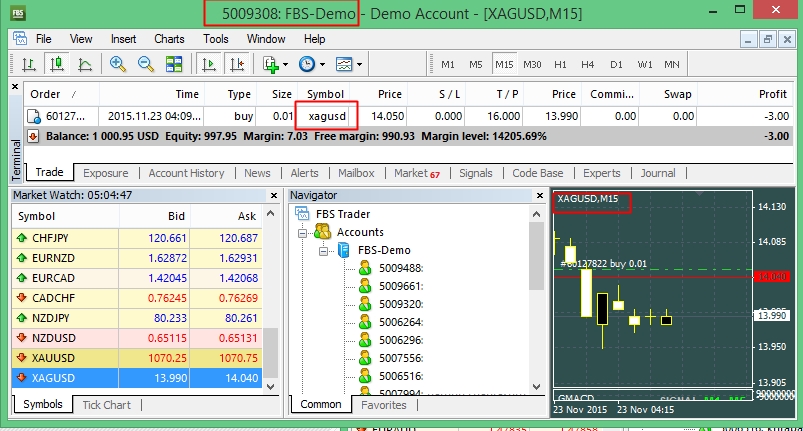The width and height of the screenshot is (803, 431).
Task: Select the XAUUSD row in Market Watch
Action: (x=137, y=358)
